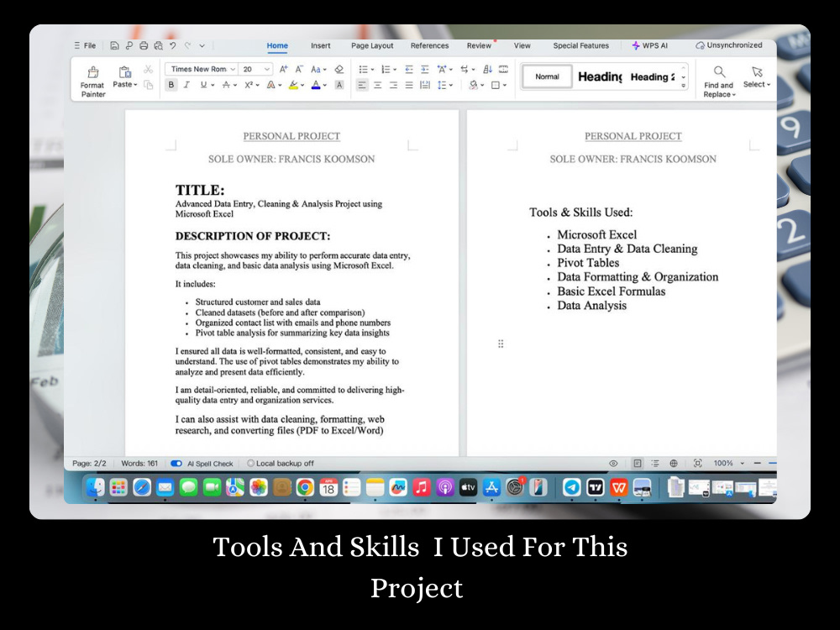Apply italic formatting
The image size is (840, 630).
click(x=186, y=85)
